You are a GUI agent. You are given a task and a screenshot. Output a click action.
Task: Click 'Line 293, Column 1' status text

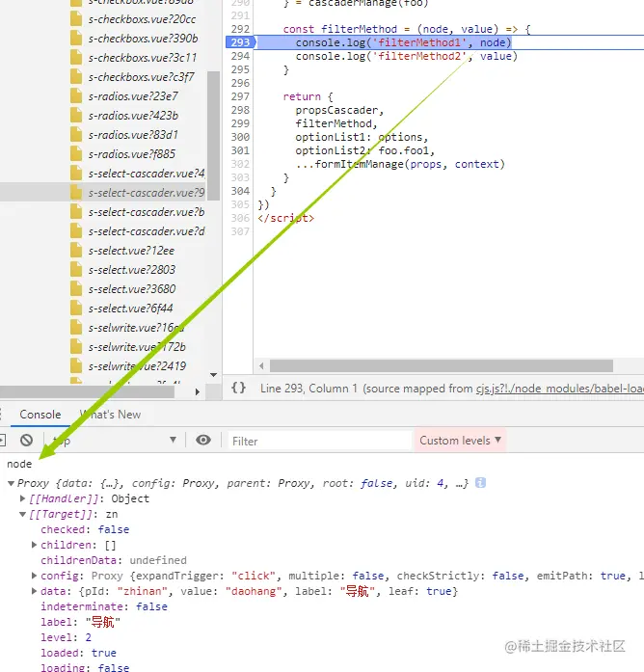point(309,389)
